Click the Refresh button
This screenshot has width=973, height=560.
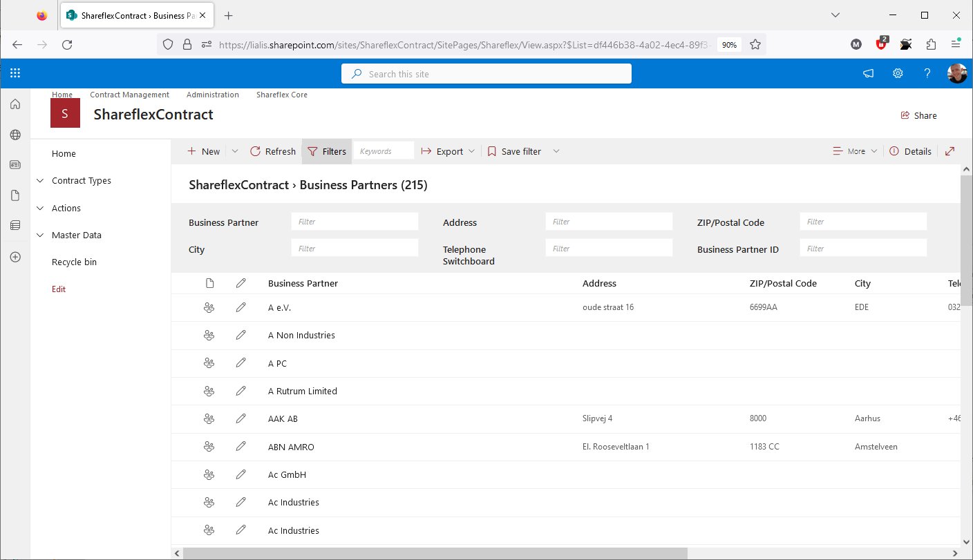[273, 151]
